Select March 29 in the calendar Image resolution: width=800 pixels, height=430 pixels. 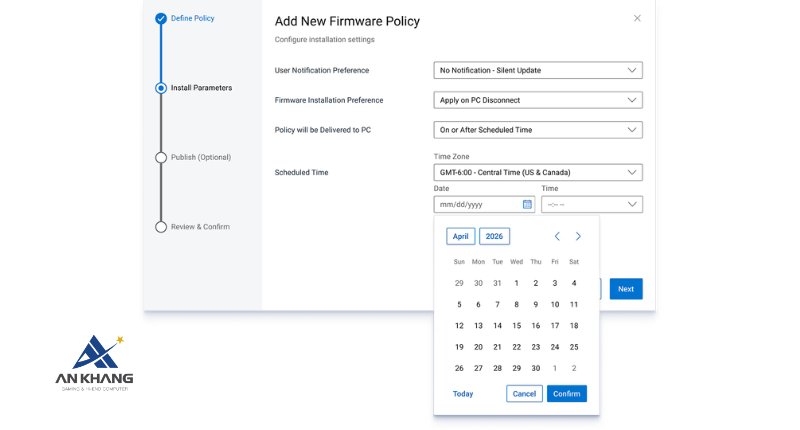click(x=459, y=283)
